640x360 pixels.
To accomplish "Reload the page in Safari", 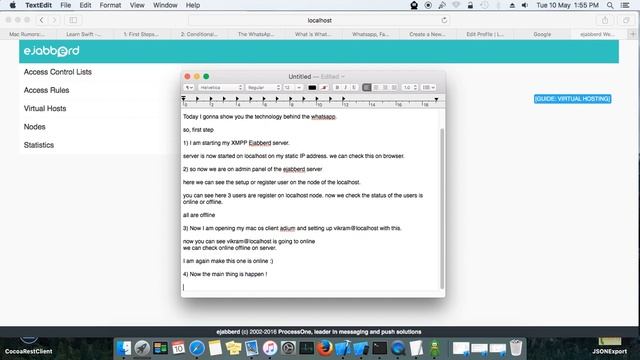I will (x=444, y=20).
